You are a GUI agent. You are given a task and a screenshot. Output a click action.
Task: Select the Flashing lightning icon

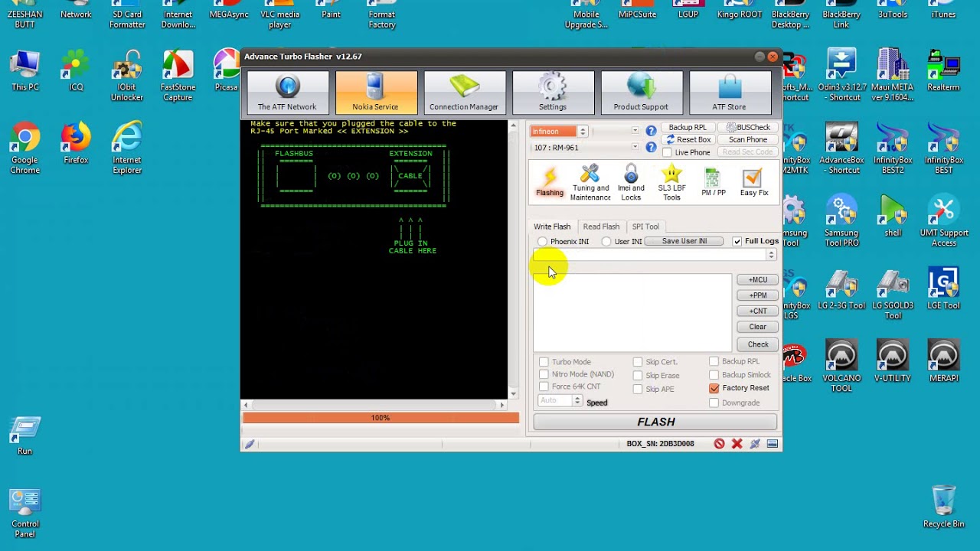coord(549,183)
